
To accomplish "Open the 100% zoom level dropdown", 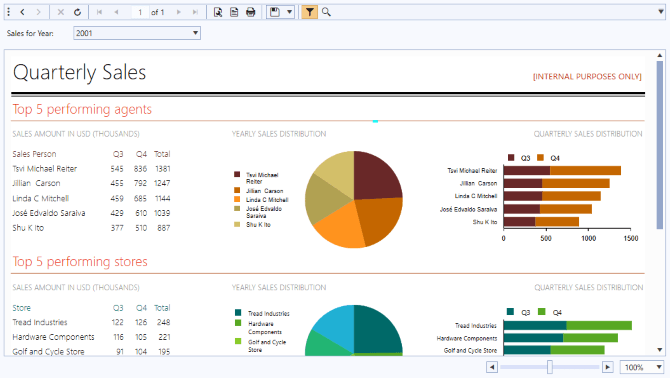I will [x=641, y=367].
